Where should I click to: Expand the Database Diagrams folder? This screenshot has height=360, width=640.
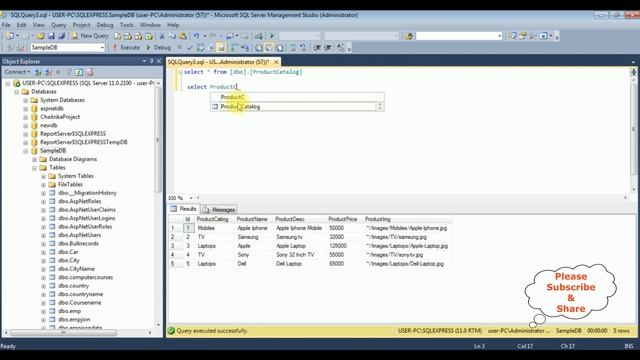pyautogui.click(x=34, y=159)
